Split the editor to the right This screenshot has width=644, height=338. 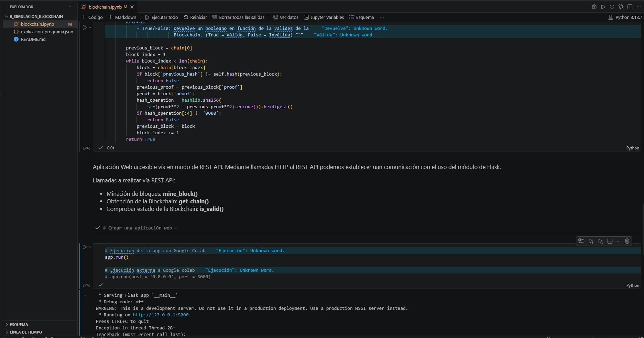630,7
